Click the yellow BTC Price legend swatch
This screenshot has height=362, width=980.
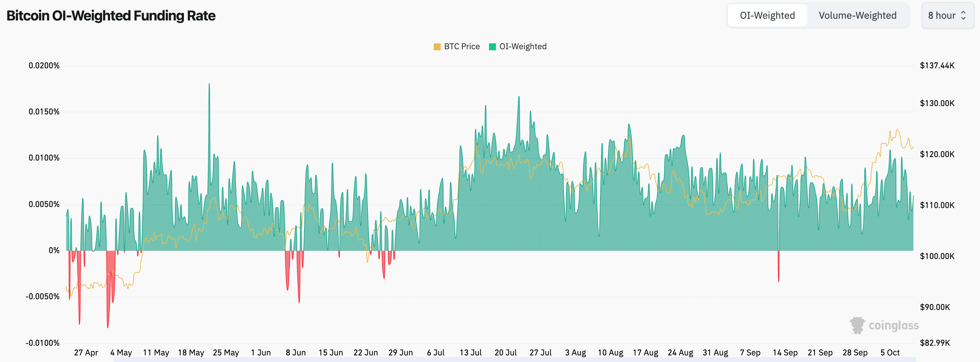click(x=437, y=47)
